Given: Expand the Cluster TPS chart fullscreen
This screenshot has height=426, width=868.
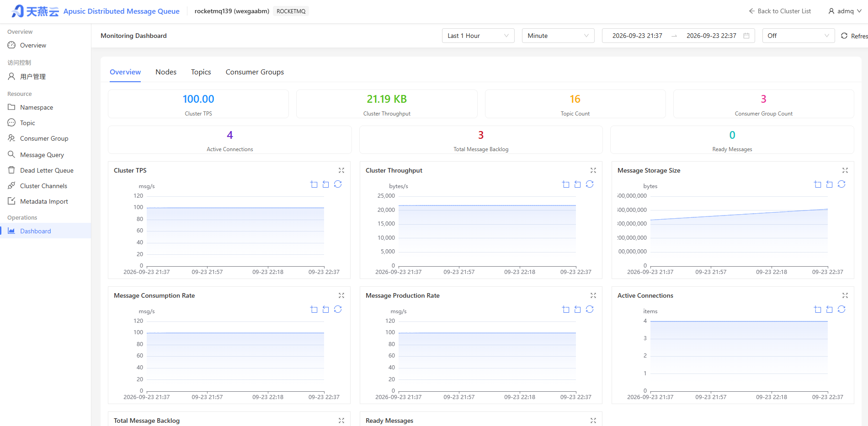Looking at the screenshot, I should (x=341, y=170).
